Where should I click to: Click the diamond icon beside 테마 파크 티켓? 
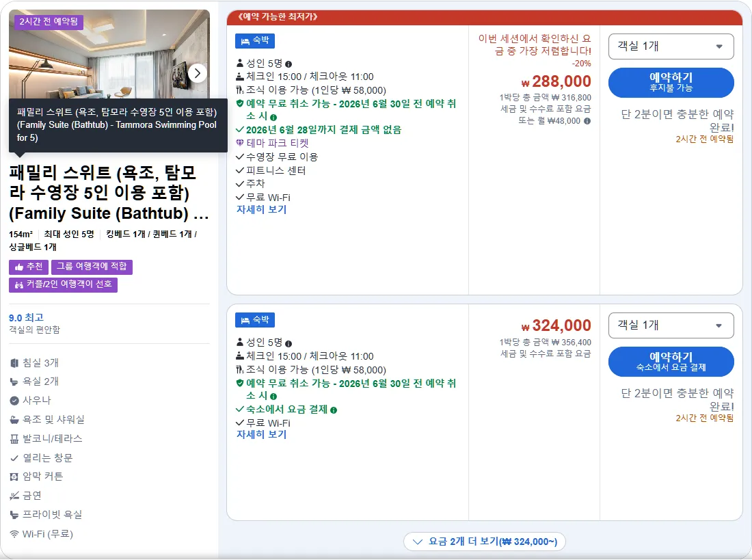(x=240, y=143)
